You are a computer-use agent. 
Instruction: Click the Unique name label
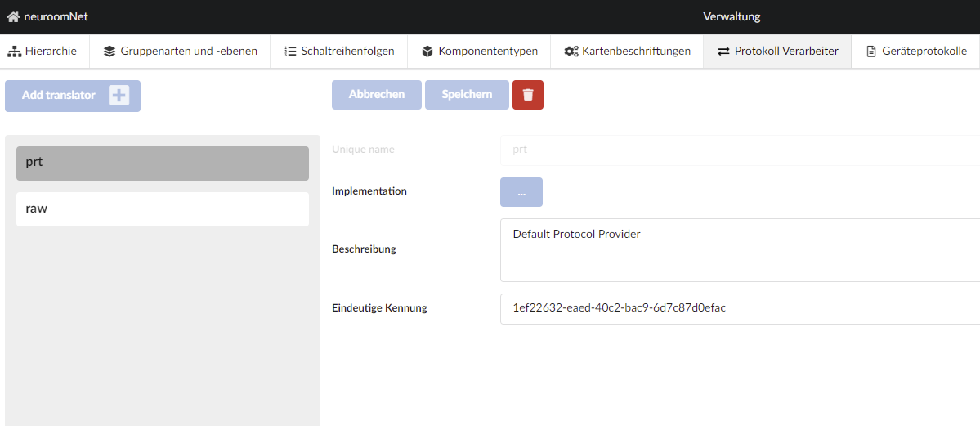point(363,150)
